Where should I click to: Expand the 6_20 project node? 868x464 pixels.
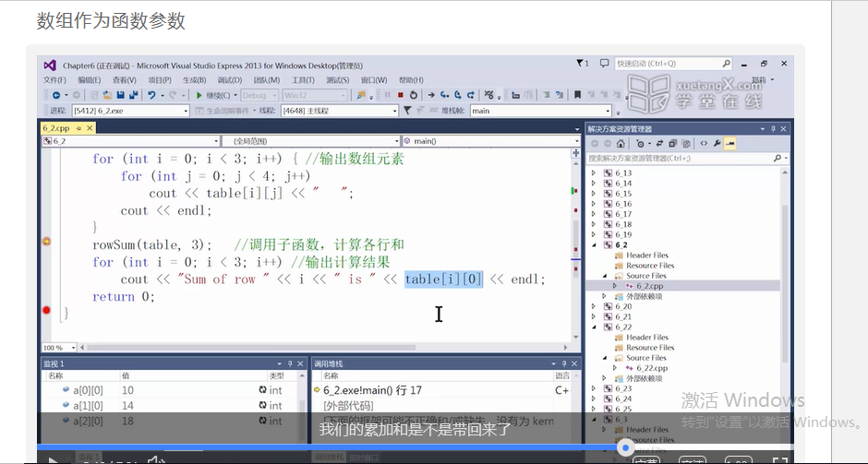pos(594,306)
